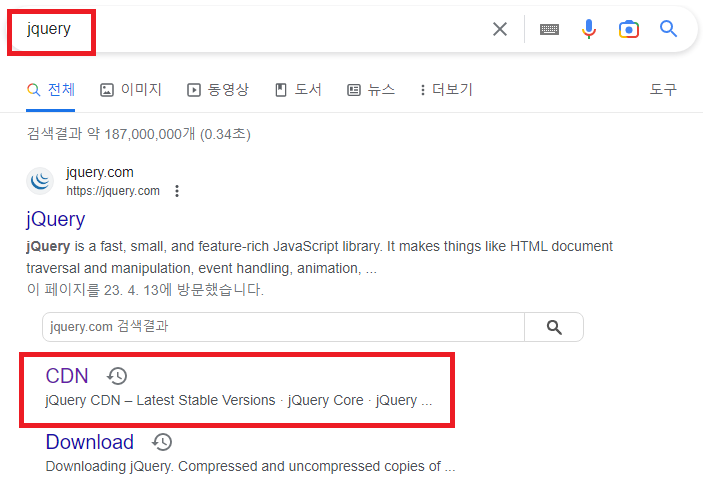707x489 pixels.
Task: Search within jquery.com using the magnifier button
Action: [554, 327]
